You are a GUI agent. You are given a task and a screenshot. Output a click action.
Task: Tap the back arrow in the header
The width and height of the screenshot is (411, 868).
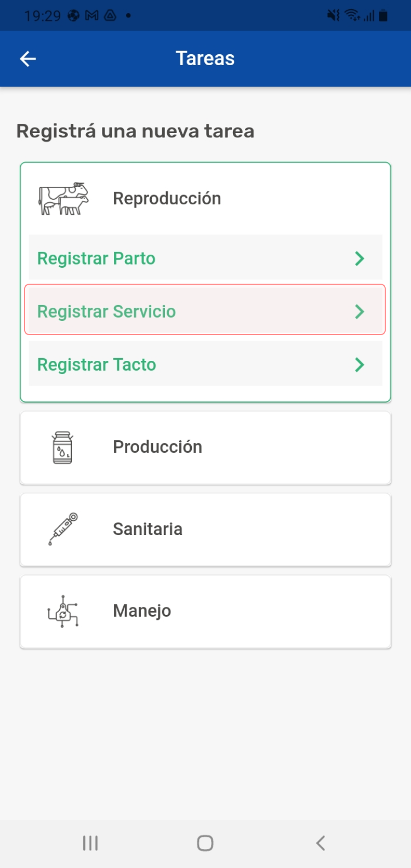pyautogui.click(x=28, y=59)
